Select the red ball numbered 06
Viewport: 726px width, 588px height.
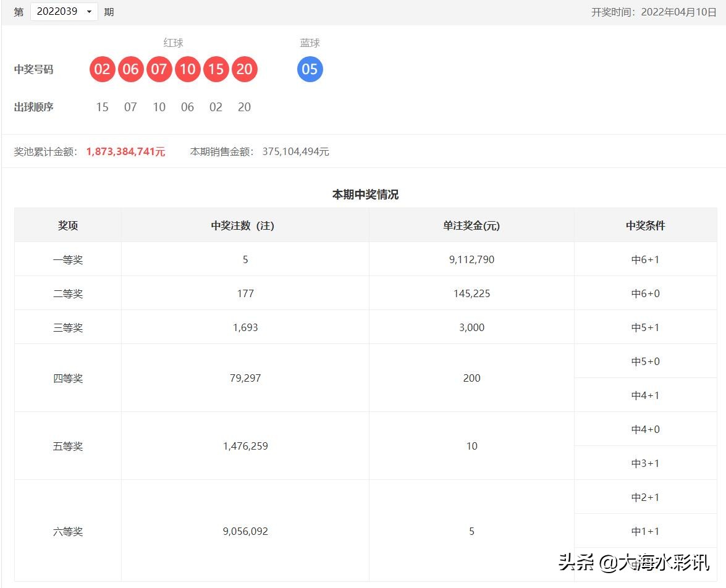click(130, 69)
